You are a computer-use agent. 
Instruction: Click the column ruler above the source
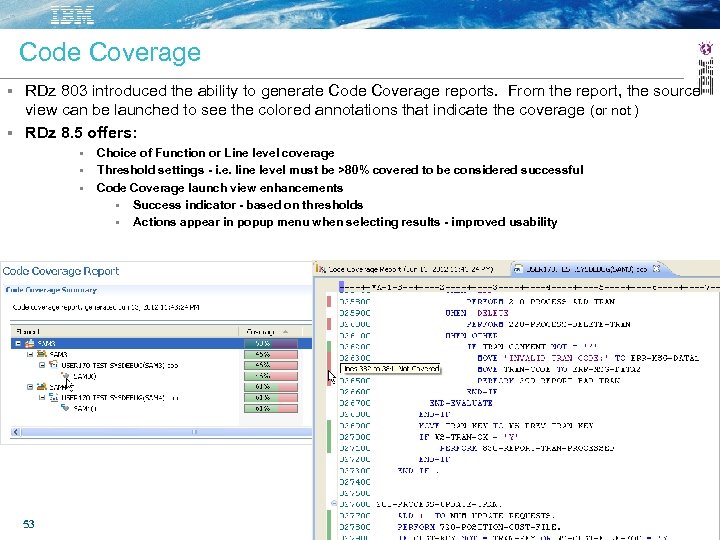point(529,288)
